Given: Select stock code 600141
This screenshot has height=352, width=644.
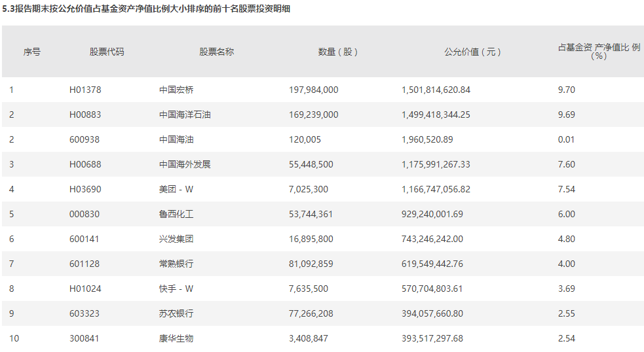Looking at the screenshot, I should coord(85,239).
